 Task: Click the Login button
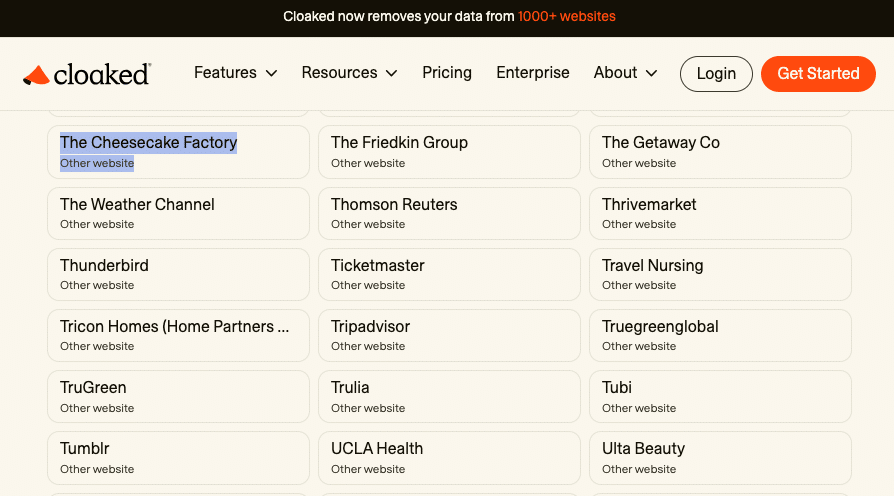pyautogui.click(x=716, y=74)
